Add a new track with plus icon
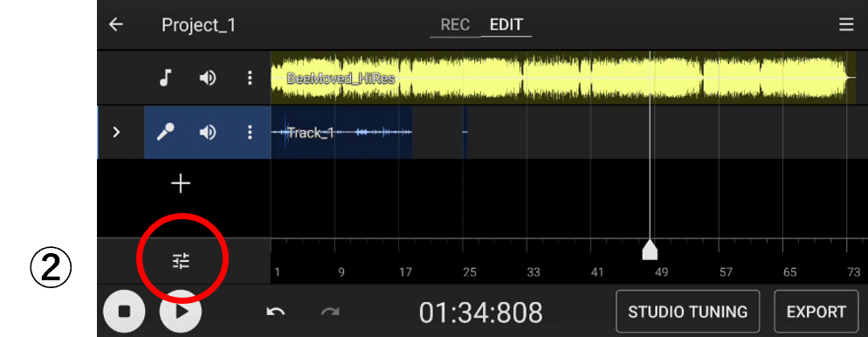868x337 pixels. 181,183
